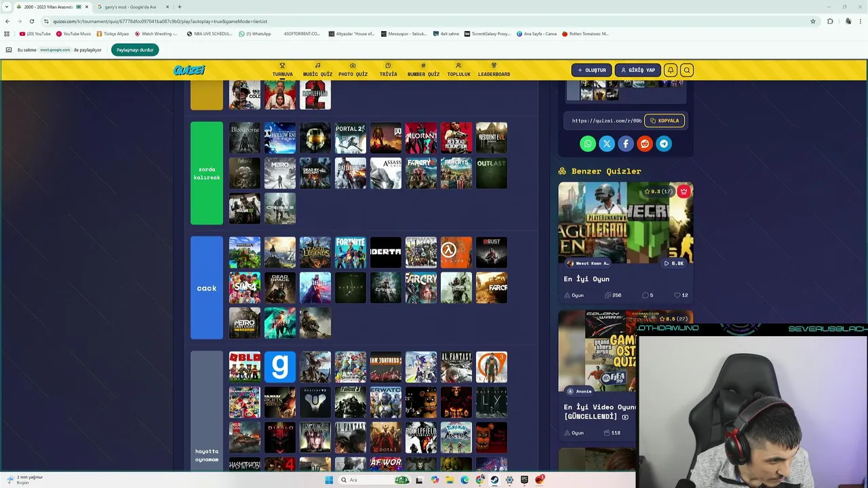The image size is (868, 488).
Task: Select the green 'zorda kalırsak' tier label
Action: (207, 173)
